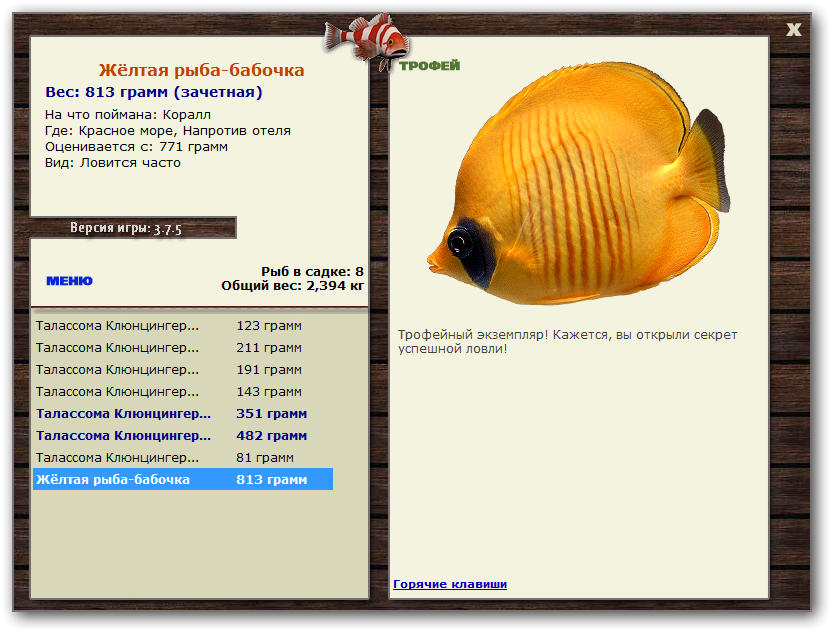This screenshot has height=632, width=832.
Task: Close the window with the X button
Action: point(793,29)
